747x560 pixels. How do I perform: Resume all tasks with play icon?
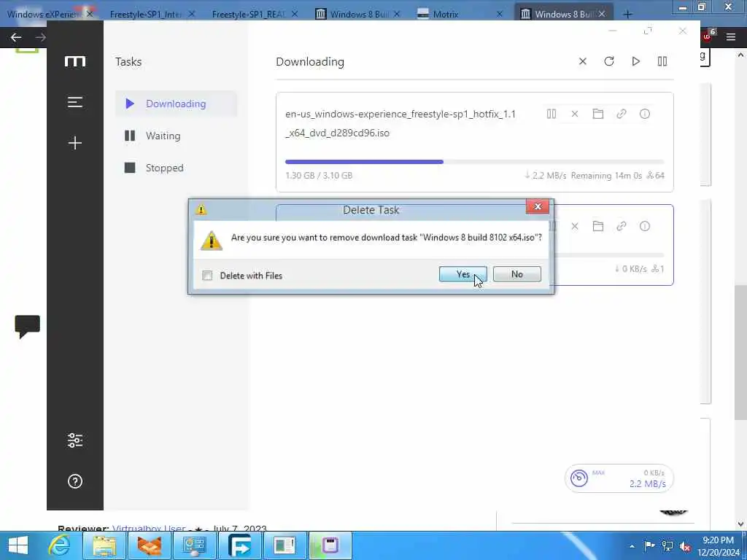[635, 61]
